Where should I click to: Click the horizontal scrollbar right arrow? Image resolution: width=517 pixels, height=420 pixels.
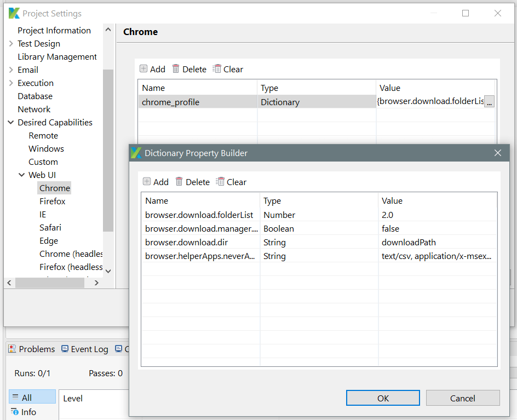(96, 283)
